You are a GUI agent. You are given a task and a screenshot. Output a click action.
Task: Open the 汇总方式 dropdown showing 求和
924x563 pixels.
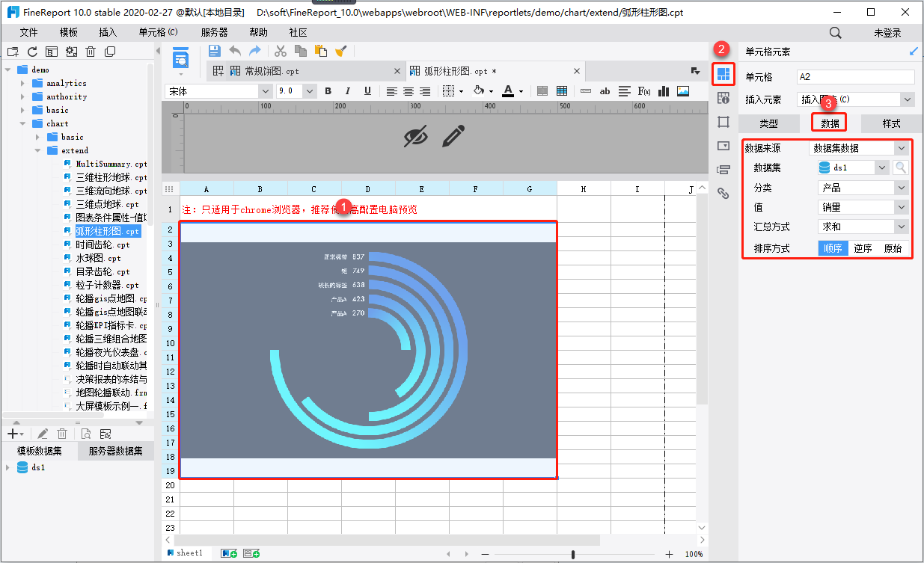point(863,227)
